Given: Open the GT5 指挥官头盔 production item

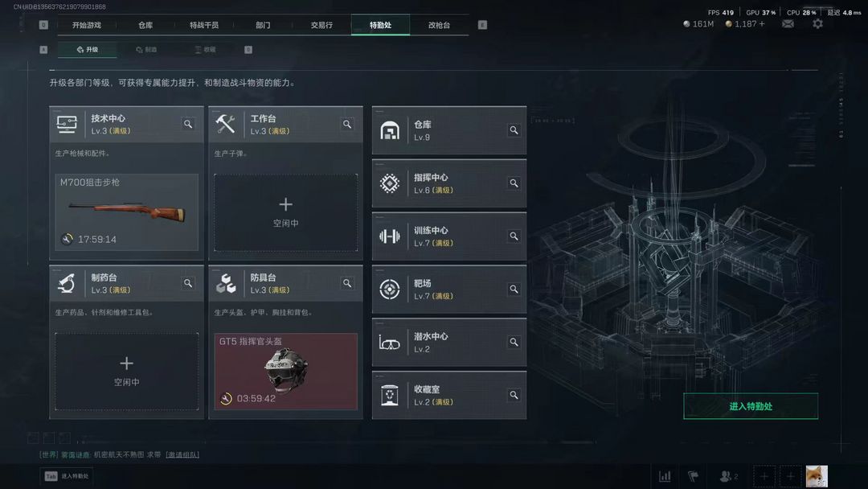Looking at the screenshot, I should click(285, 371).
